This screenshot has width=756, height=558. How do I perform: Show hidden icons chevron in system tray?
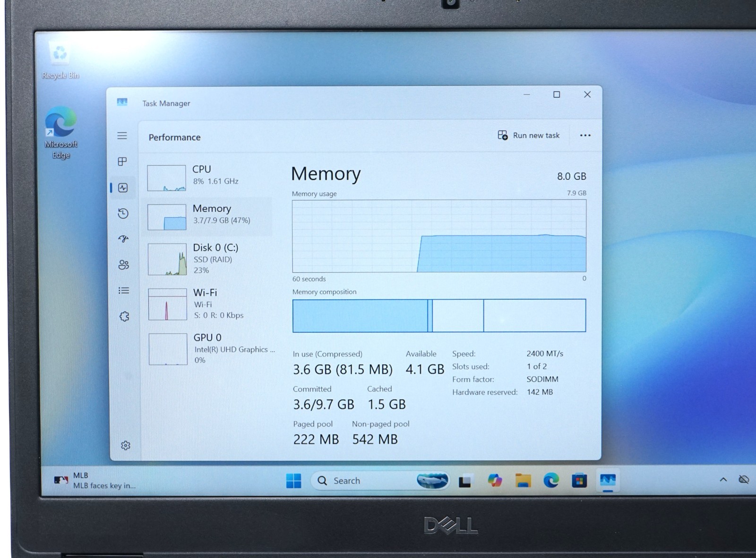click(x=723, y=480)
